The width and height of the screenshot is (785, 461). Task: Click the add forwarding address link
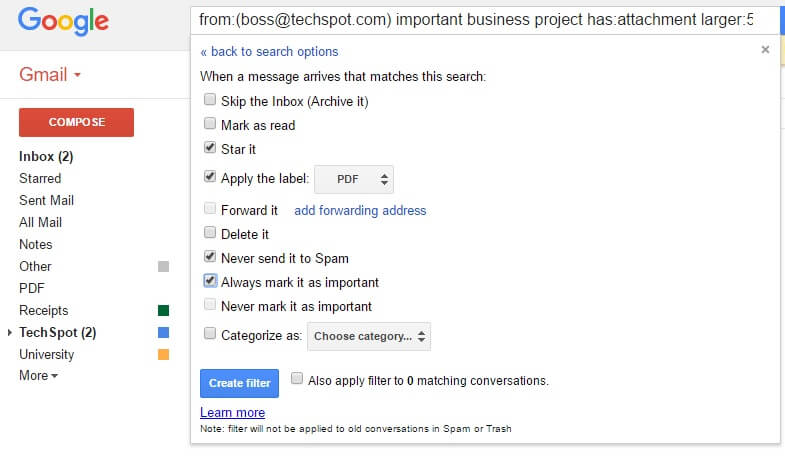click(360, 211)
